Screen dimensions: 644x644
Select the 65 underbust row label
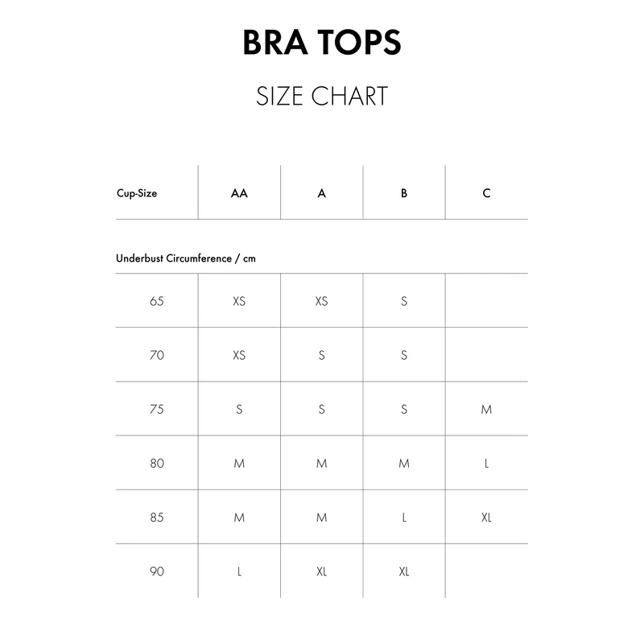(x=157, y=301)
